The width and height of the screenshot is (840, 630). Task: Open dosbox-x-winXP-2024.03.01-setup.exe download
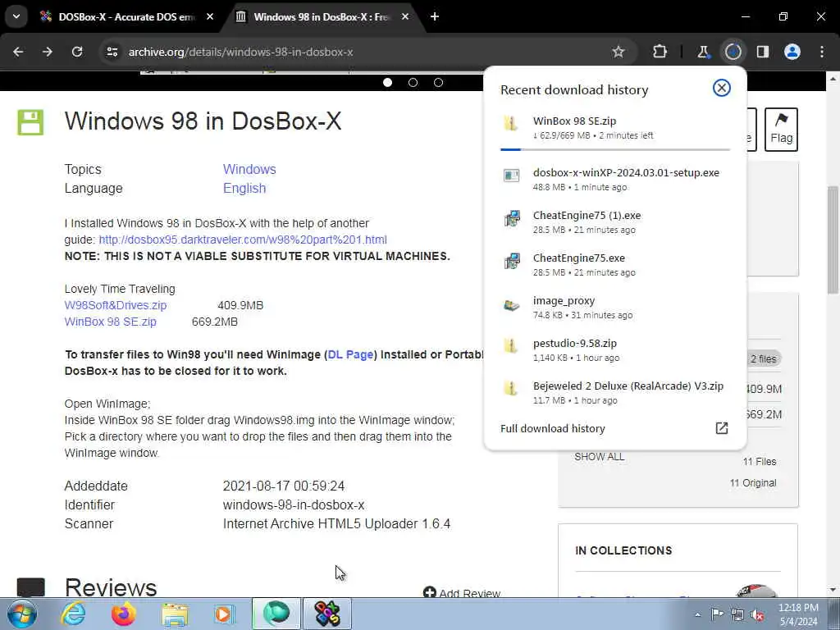(x=614, y=180)
